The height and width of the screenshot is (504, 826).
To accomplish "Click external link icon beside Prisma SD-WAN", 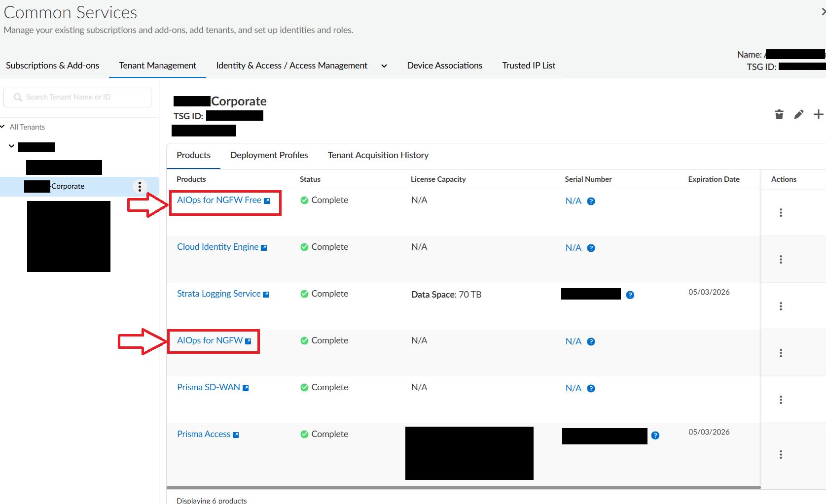I will point(246,388).
